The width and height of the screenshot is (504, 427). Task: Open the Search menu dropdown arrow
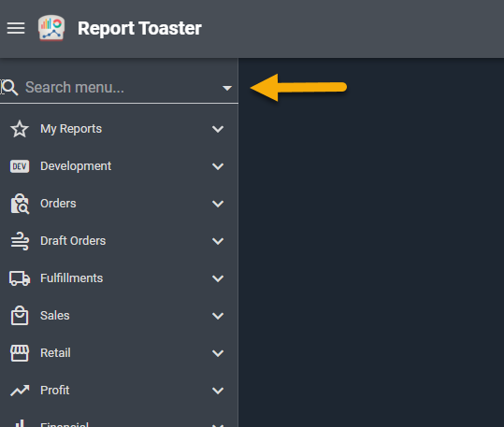tap(227, 88)
